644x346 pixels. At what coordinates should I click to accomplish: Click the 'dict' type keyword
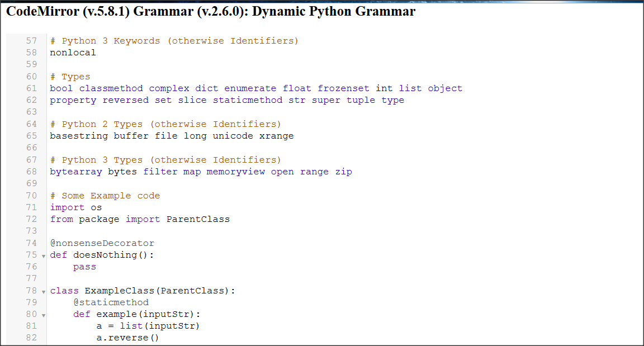pos(207,88)
